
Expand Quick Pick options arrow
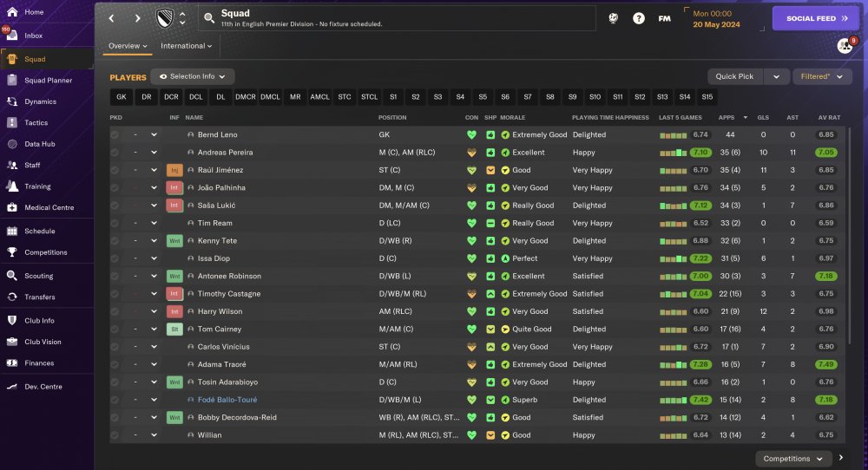click(776, 77)
